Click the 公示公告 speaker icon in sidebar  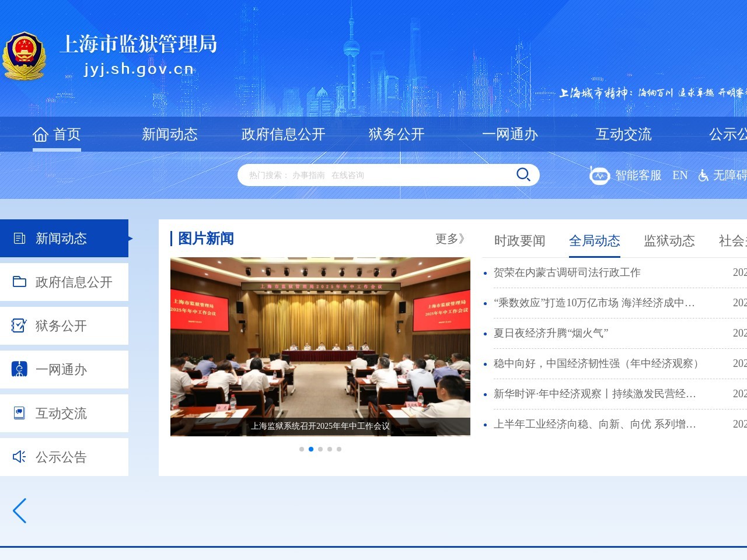pos(19,457)
